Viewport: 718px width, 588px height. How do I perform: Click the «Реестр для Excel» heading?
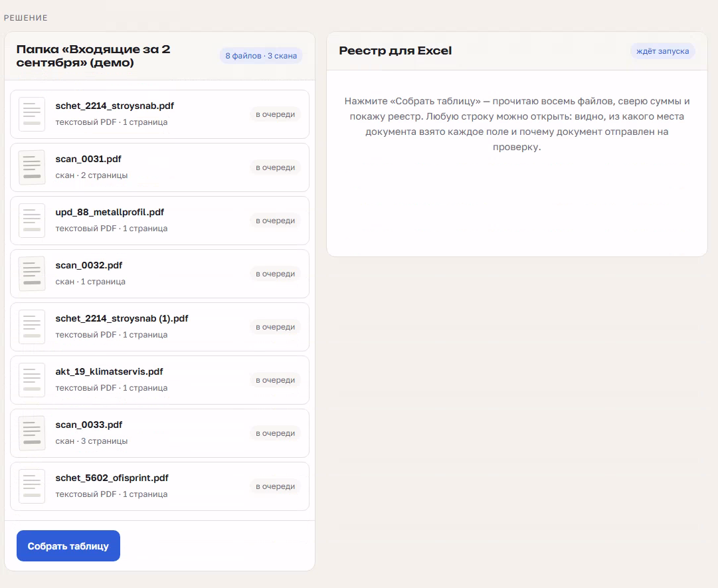[x=395, y=51]
